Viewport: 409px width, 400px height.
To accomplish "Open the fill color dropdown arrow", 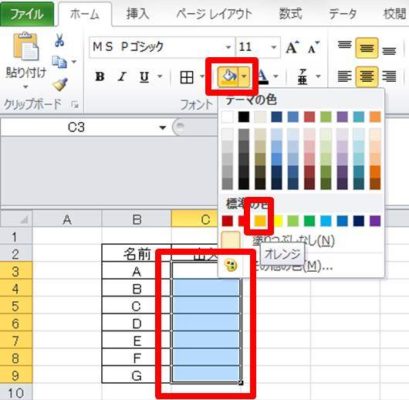I will (244, 77).
